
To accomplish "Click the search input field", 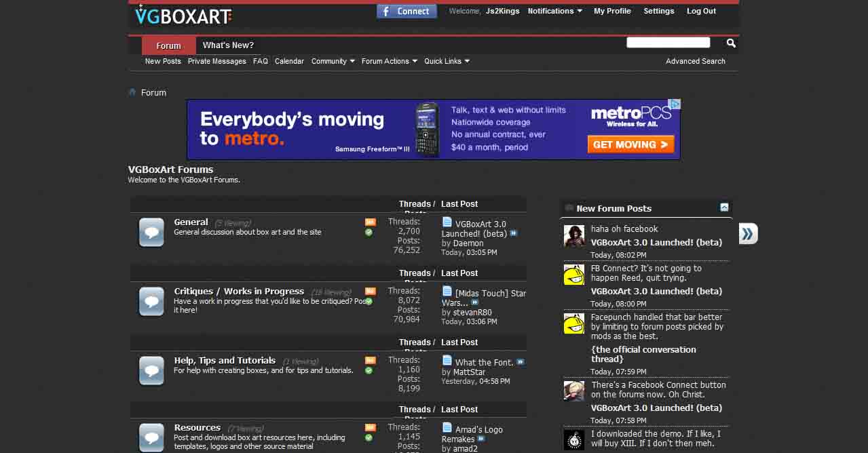I will [668, 43].
